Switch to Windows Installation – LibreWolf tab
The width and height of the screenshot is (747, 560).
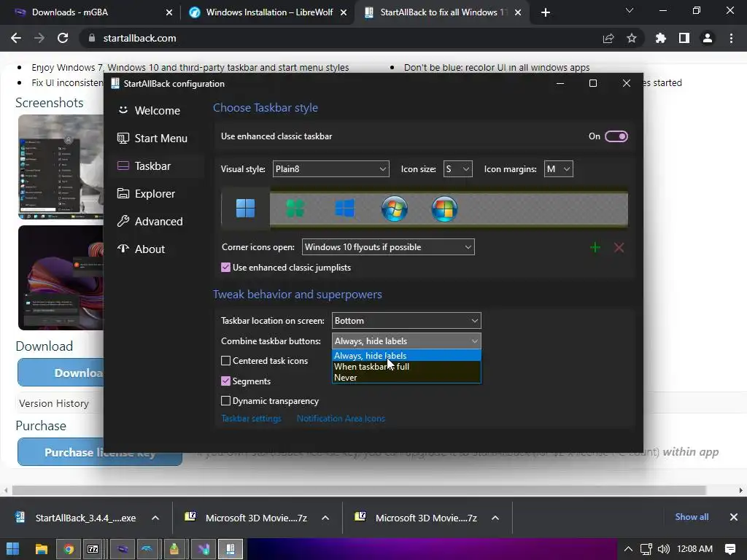pyautogui.click(x=269, y=12)
